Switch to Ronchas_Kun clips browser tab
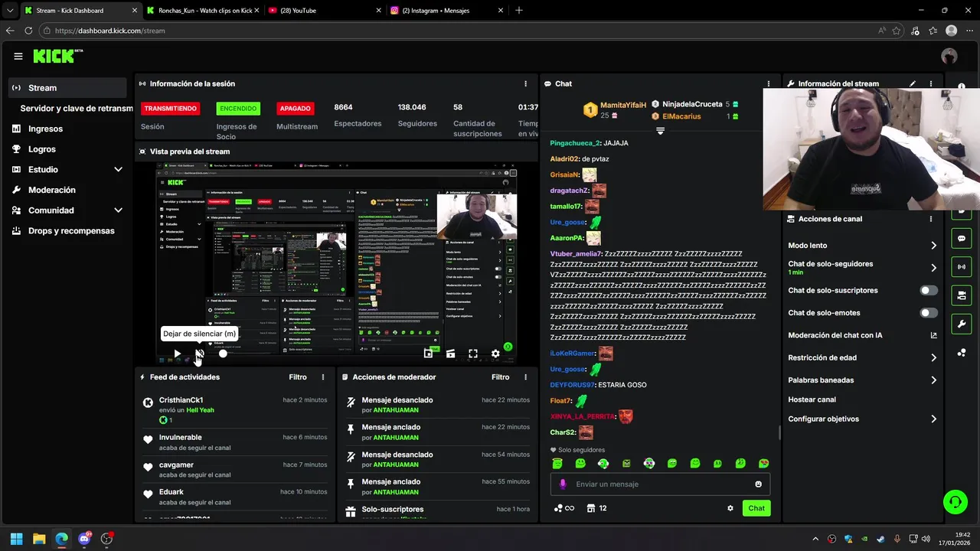The width and height of the screenshot is (980, 551). coord(201,11)
